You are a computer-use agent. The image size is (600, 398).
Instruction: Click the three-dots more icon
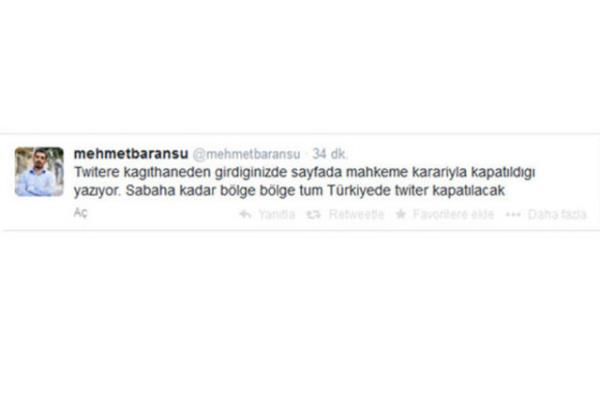(513, 214)
